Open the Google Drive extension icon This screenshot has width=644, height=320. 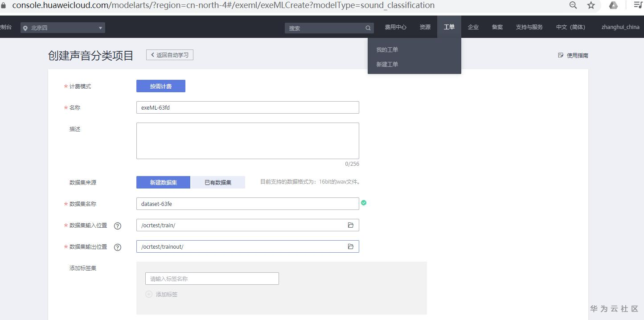613,5
